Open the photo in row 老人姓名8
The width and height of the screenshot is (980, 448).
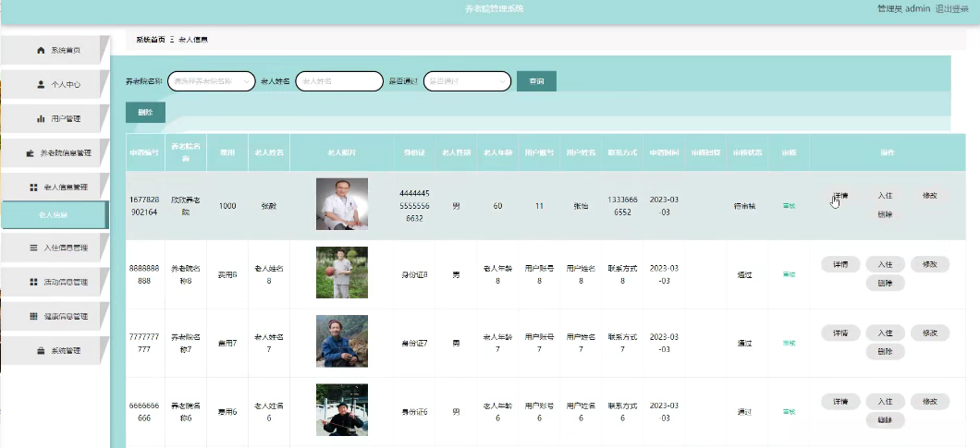click(x=342, y=272)
